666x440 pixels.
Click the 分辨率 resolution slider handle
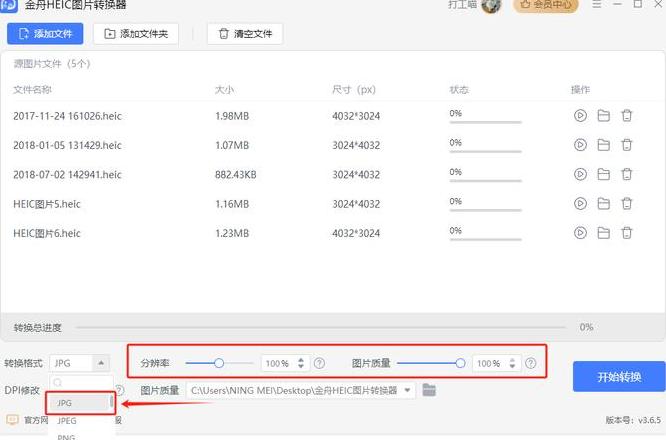219,363
